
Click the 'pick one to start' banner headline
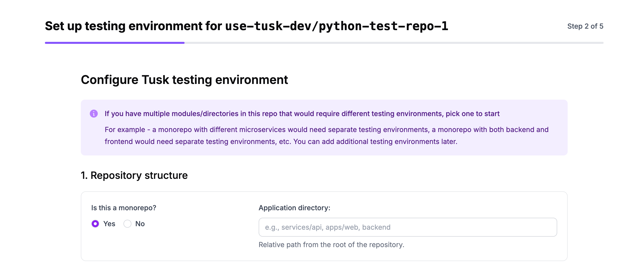302,114
